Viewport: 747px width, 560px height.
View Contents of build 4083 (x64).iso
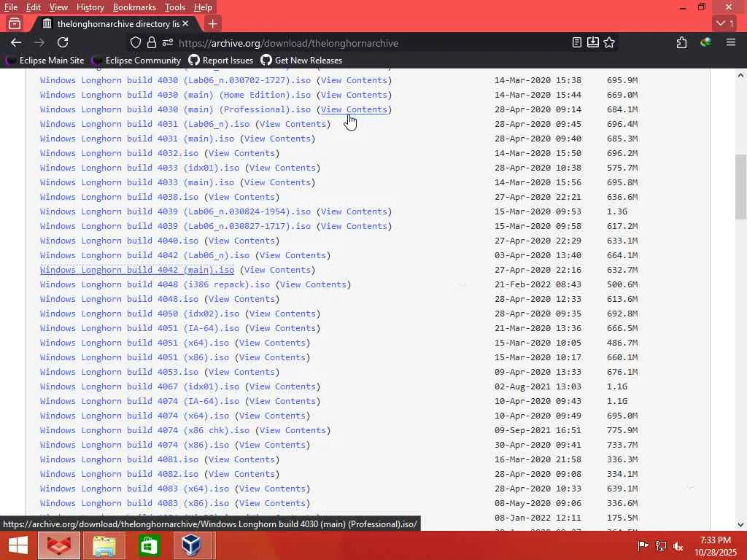[272, 489]
